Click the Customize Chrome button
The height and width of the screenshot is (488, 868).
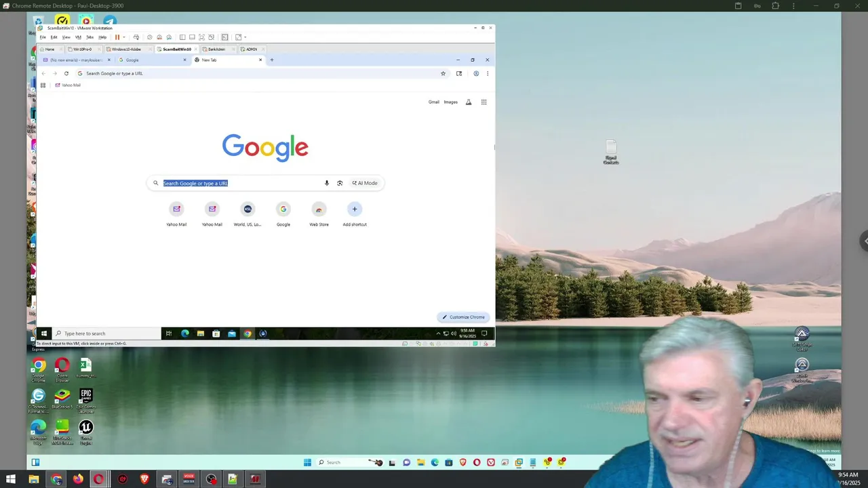464,317
